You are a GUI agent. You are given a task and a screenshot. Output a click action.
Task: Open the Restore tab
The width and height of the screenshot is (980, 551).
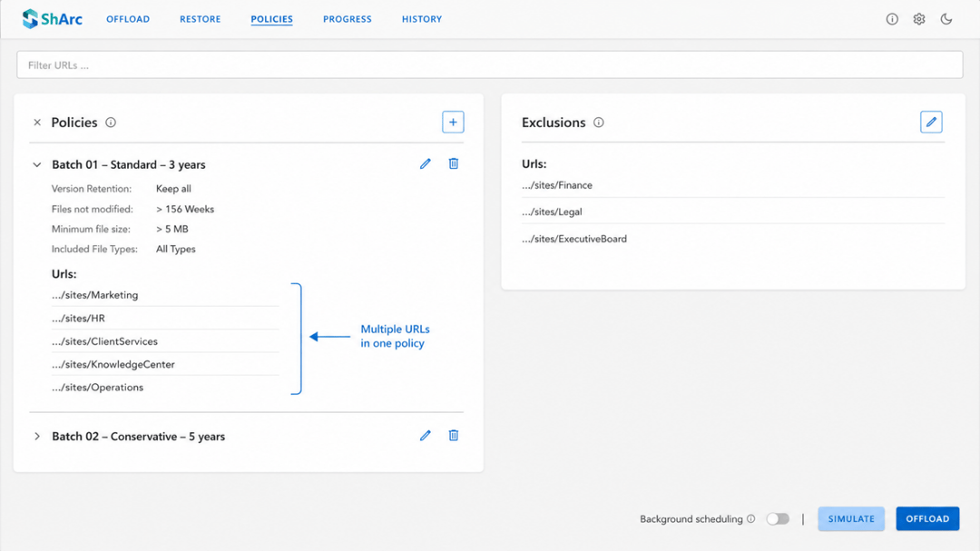(x=200, y=19)
